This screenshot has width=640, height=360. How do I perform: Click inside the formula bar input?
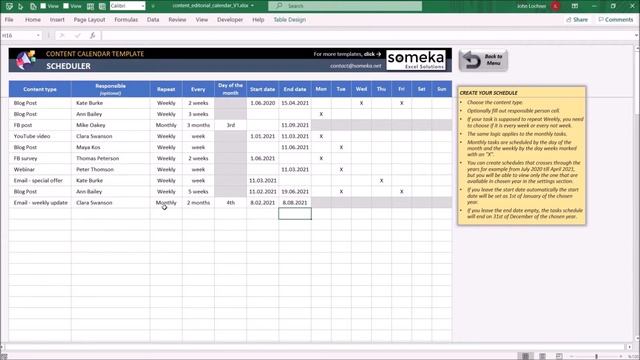click(x=367, y=36)
